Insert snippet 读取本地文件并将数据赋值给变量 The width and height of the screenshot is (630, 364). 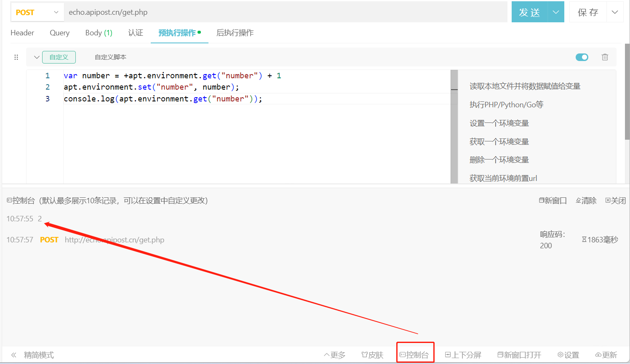coord(525,86)
